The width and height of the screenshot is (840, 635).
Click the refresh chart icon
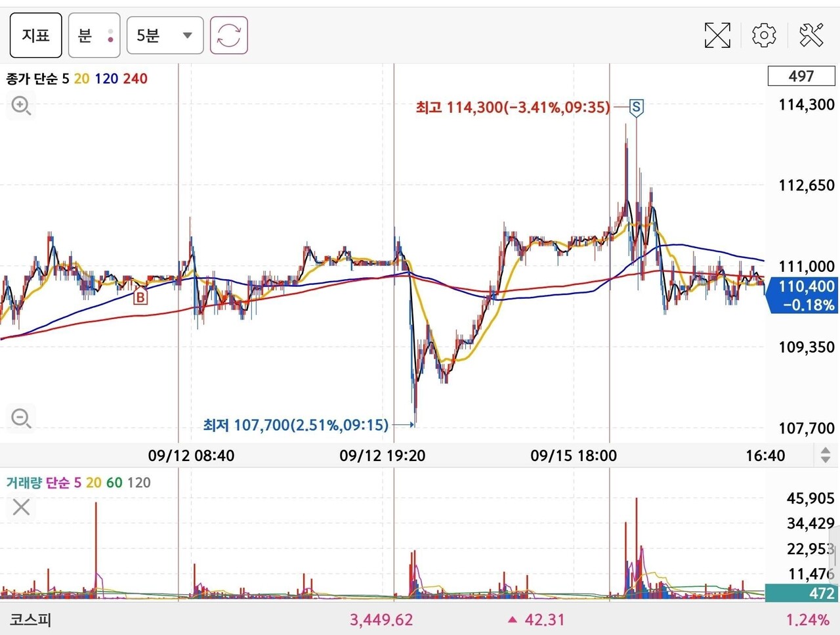(x=228, y=35)
